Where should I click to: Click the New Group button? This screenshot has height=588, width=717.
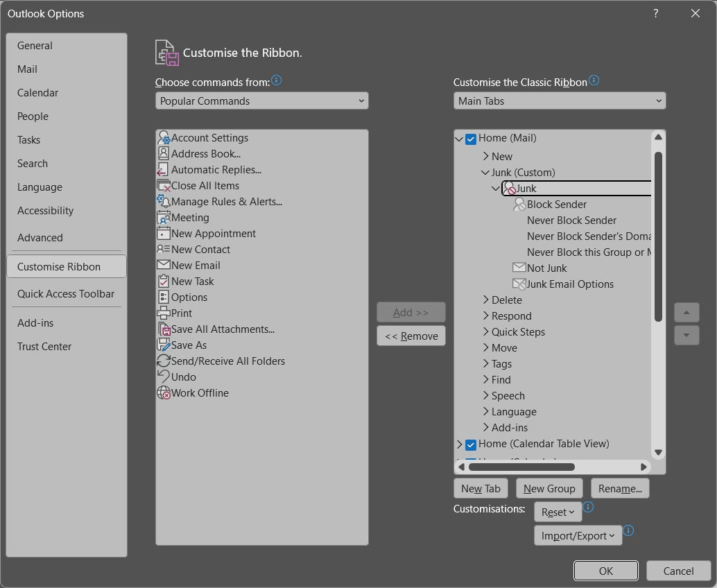pyautogui.click(x=548, y=488)
